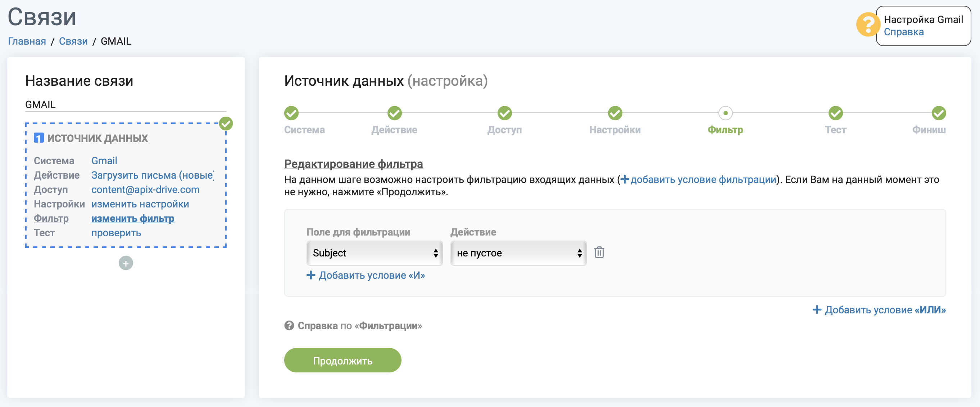The image size is (980, 407).
Task: Click 'добавить условие фильтрации' link
Action: (x=698, y=179)
